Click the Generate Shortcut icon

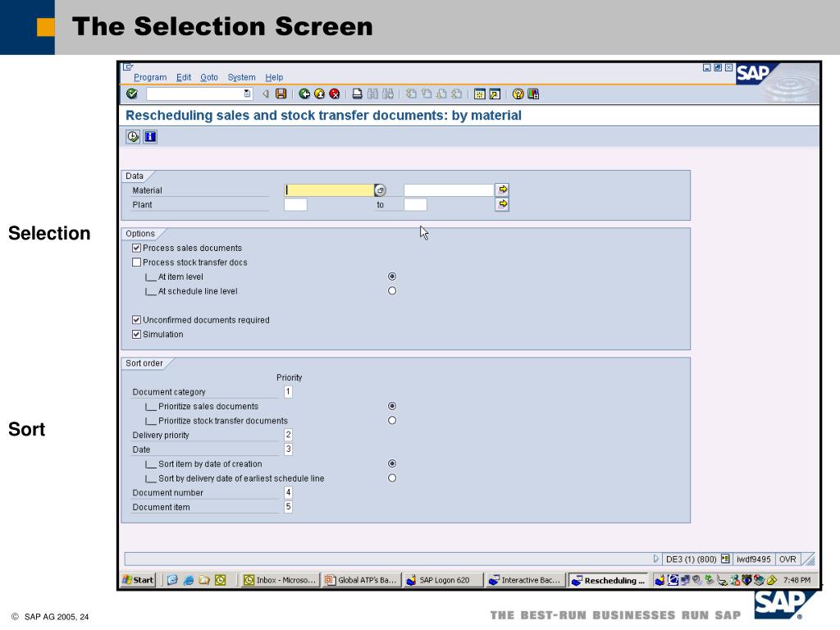495,94
